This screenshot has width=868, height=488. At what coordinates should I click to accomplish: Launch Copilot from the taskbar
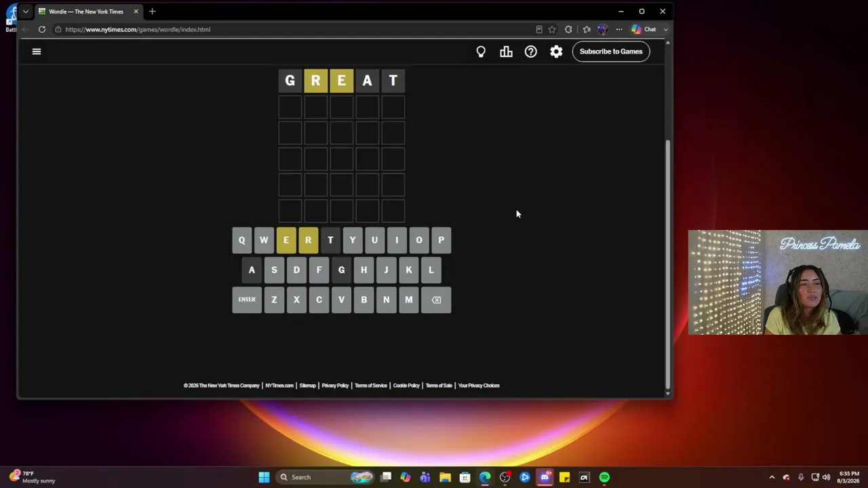click(406, 477)
